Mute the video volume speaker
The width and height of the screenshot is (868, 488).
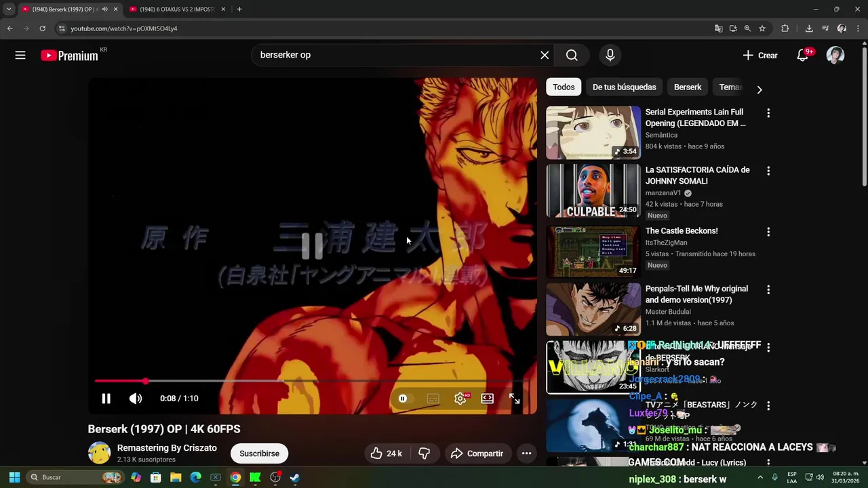[x=136, y=399]
